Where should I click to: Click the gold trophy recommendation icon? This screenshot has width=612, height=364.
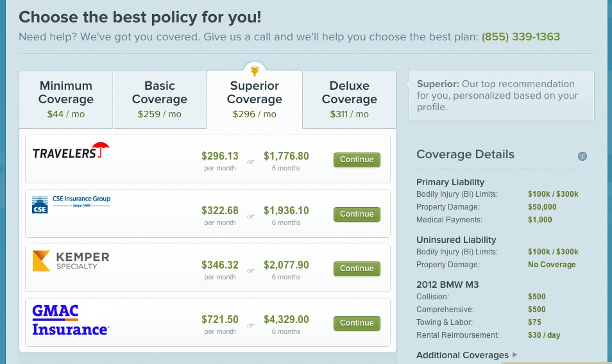[255, 71]
